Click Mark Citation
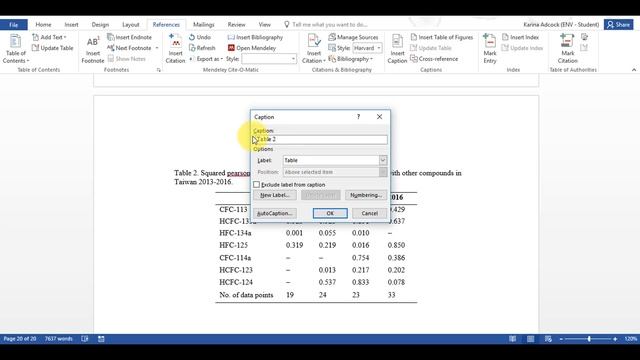Screen dimensions: 640x360 tap(567, 49)
